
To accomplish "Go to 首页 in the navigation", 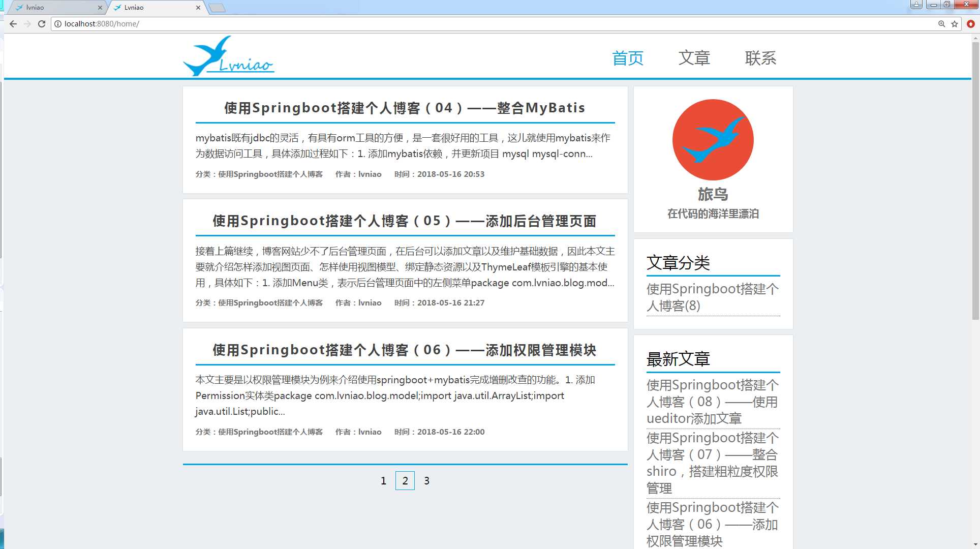I will tap(628, 58).
